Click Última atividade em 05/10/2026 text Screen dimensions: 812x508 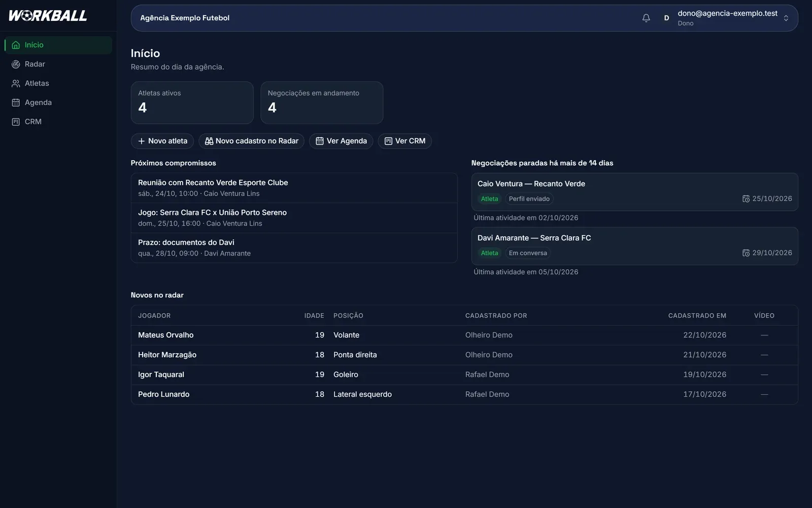tap(526, 272)
